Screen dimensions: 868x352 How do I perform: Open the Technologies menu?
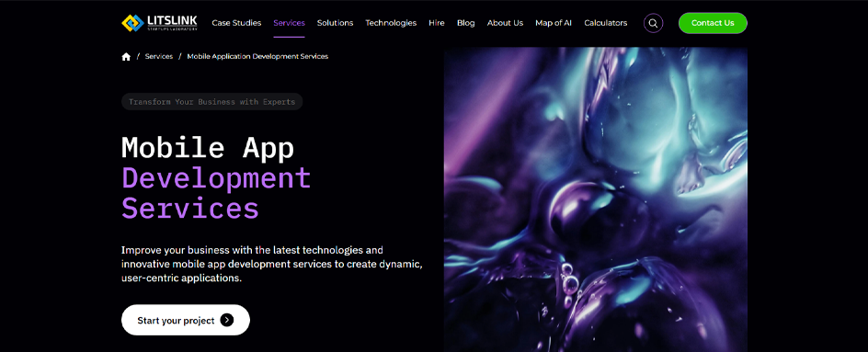coord(391,23)
